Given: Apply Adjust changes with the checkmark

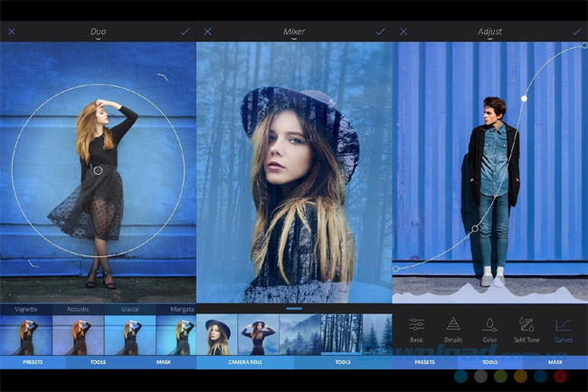Looking at the screenshot, I should 576,31.
